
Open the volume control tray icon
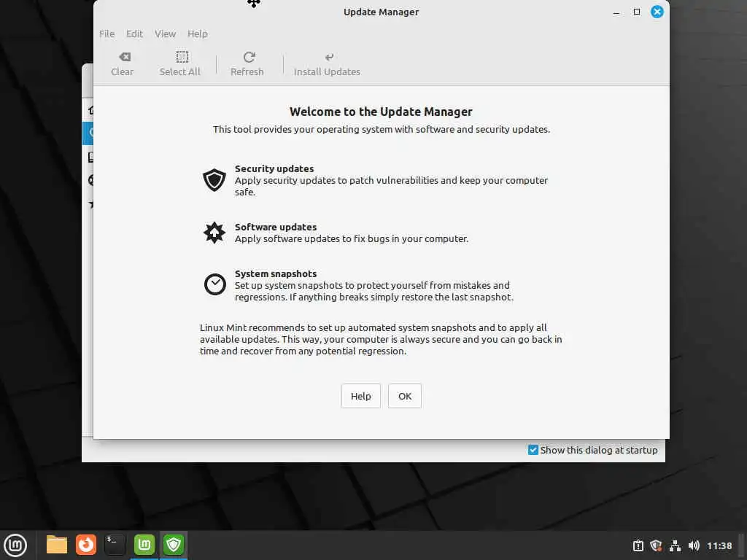pos(694,545)
